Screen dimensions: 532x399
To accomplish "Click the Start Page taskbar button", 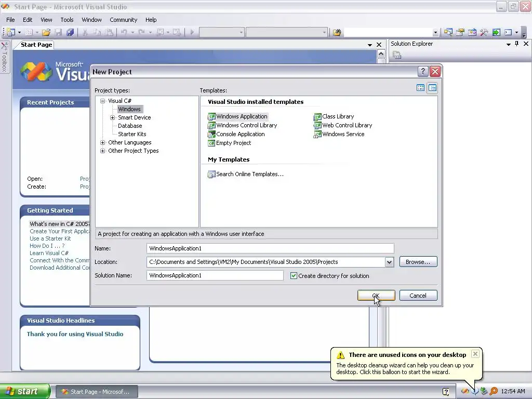I will [x=97, y=392].
